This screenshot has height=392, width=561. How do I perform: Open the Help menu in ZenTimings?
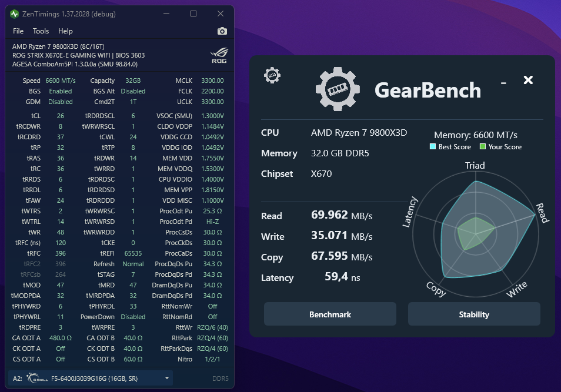[x=65, y=31]
